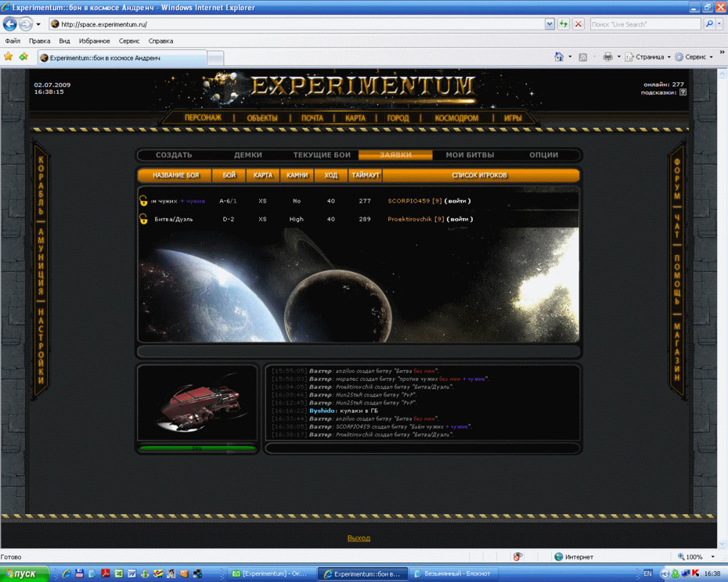Open the Избранное menu
This screenshot has width=728, height=582.
[x=94, y=41]
